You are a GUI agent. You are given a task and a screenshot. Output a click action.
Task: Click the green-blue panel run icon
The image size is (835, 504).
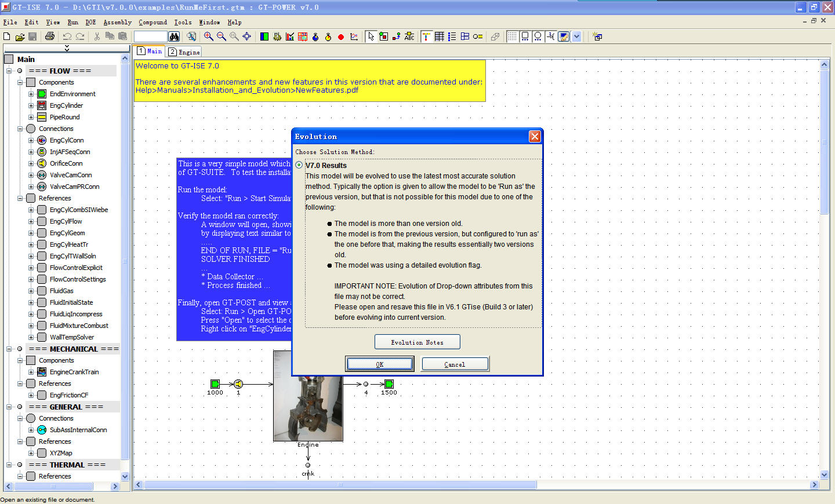click(264, 36)
